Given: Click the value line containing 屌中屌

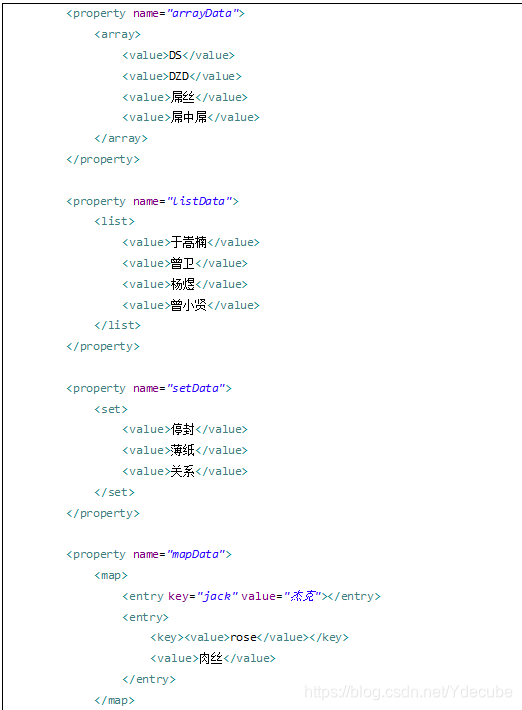Looking at the screenshot, I should click(191, 117).
